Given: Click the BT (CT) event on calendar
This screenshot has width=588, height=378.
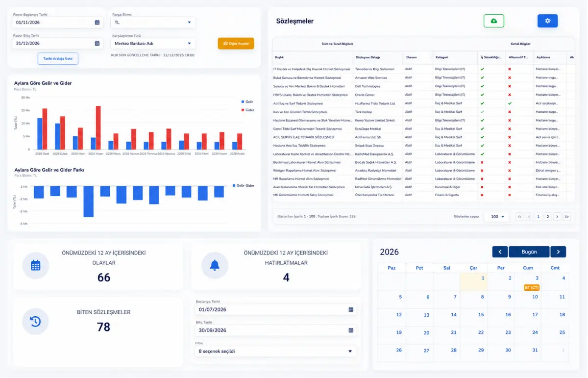Looking at the screenshot, I should coord(532,287).
